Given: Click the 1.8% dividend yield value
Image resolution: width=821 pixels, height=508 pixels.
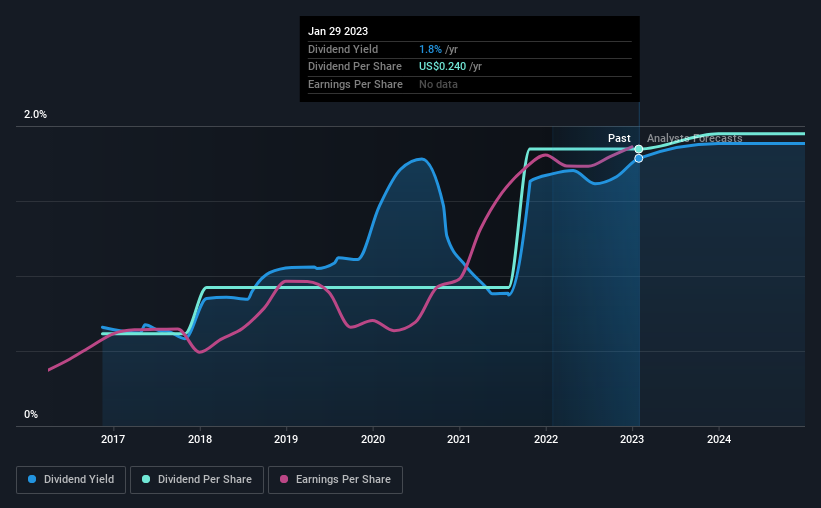Looking at the screenshot, I should pos(430,49).
